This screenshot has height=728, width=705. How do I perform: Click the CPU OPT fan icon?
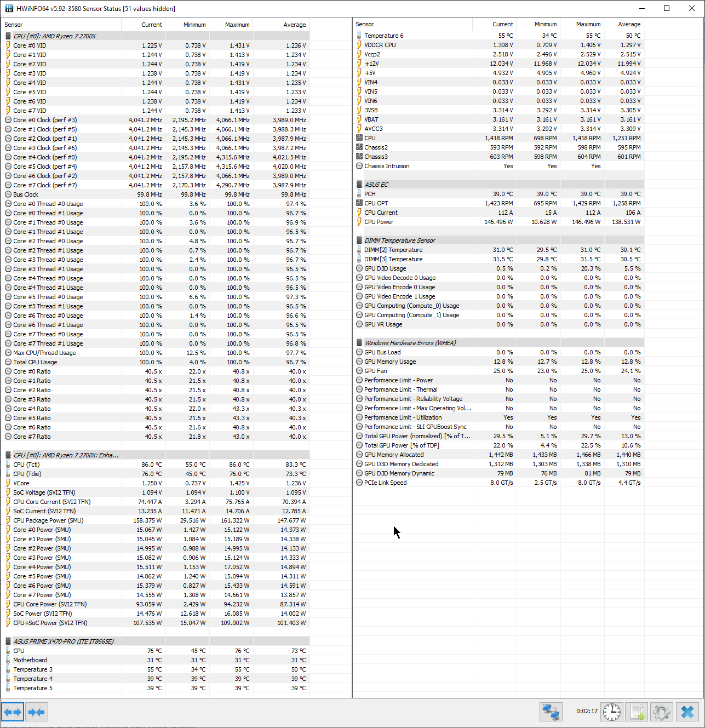coord(359,203)
